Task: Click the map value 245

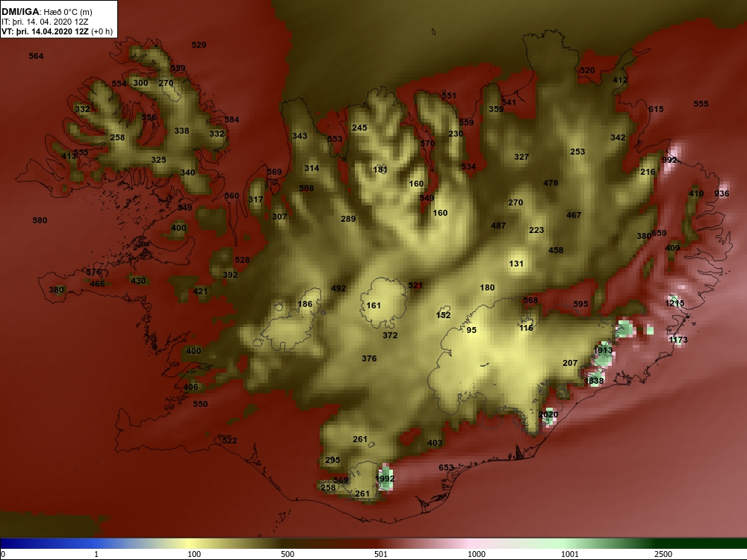Action: [360, 128]
